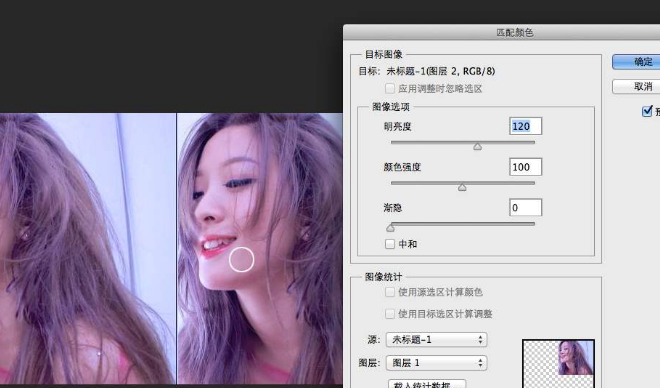Adjust the 明亮度 slider handle
The width and height of the screenshot is (660, 388).
click(477, 146)
